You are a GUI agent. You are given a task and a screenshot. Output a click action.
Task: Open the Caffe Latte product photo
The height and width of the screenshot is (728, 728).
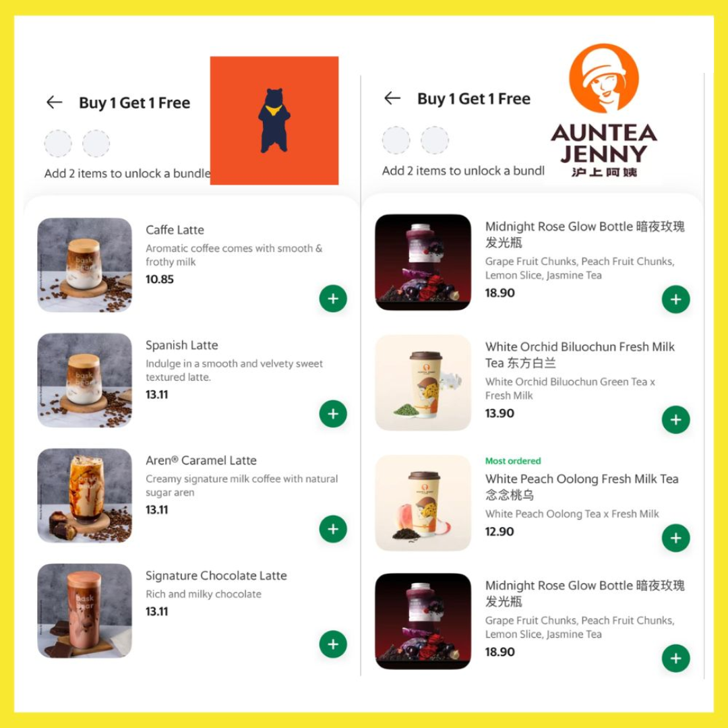coord(84,265)
